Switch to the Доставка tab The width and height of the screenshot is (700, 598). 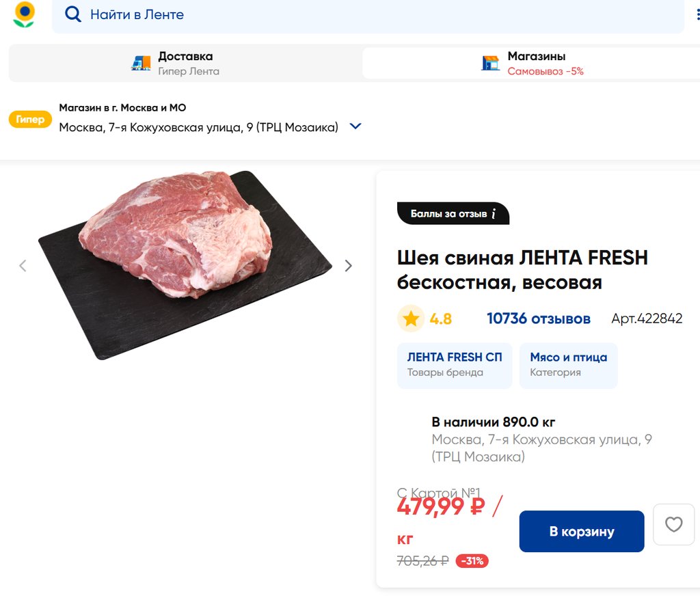coord(185,63)
